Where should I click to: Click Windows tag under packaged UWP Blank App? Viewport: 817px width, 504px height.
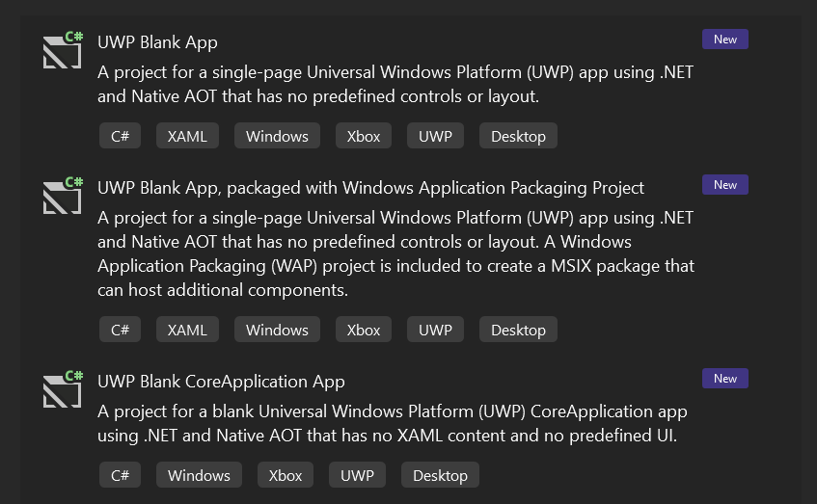277,330
